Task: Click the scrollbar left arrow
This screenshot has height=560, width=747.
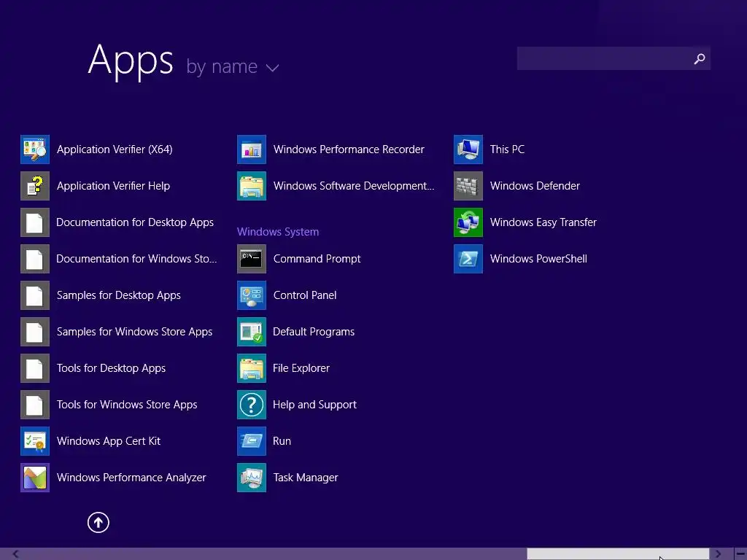Action: coord(16,554)
